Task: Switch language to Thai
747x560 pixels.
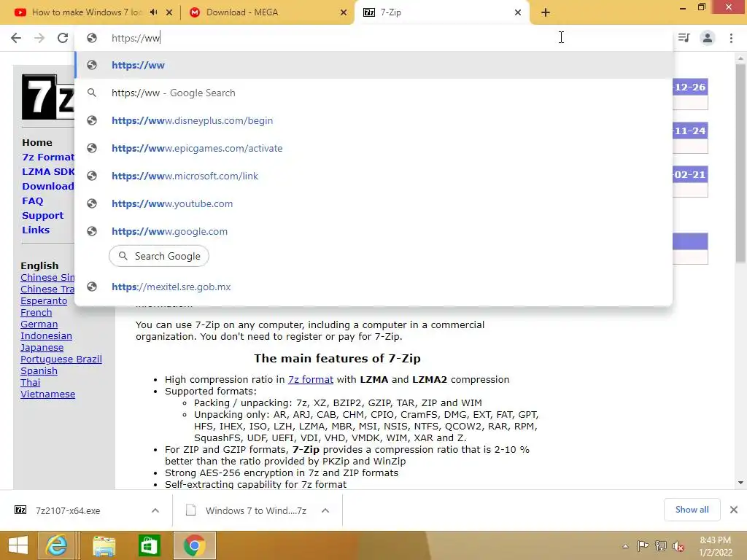Action: [x=31, y=382]
